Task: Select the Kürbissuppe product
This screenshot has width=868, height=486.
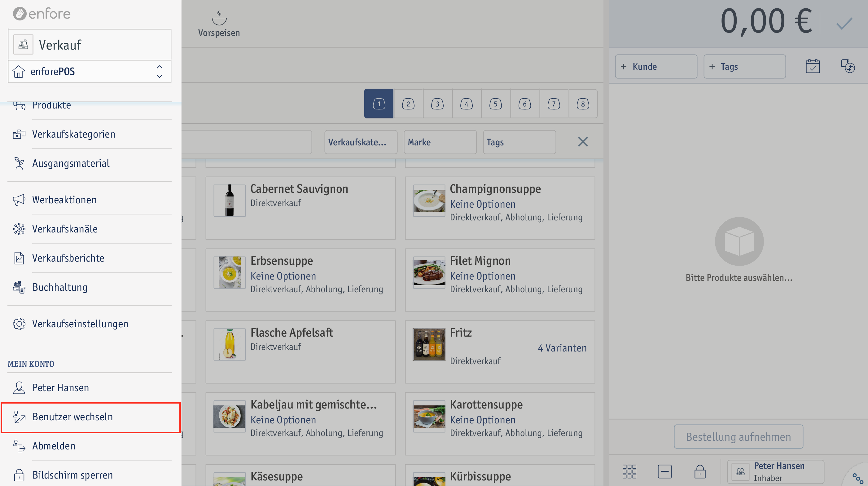Action: (500, 475)
